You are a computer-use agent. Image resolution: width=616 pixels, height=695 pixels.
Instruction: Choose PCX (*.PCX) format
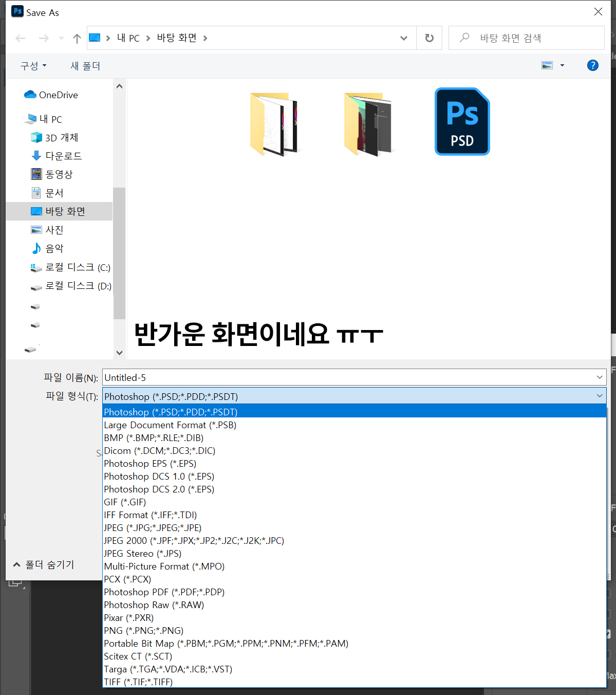pos(354,579)
